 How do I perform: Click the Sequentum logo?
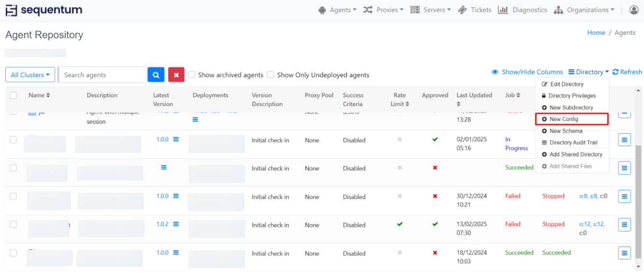click(44, 10)
